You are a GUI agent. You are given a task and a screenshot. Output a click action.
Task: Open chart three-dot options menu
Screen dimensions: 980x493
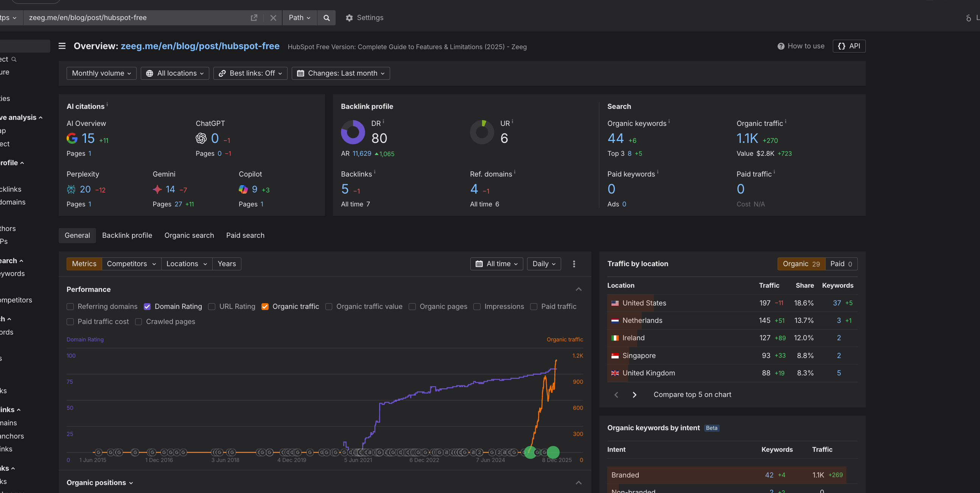point(574,264)
